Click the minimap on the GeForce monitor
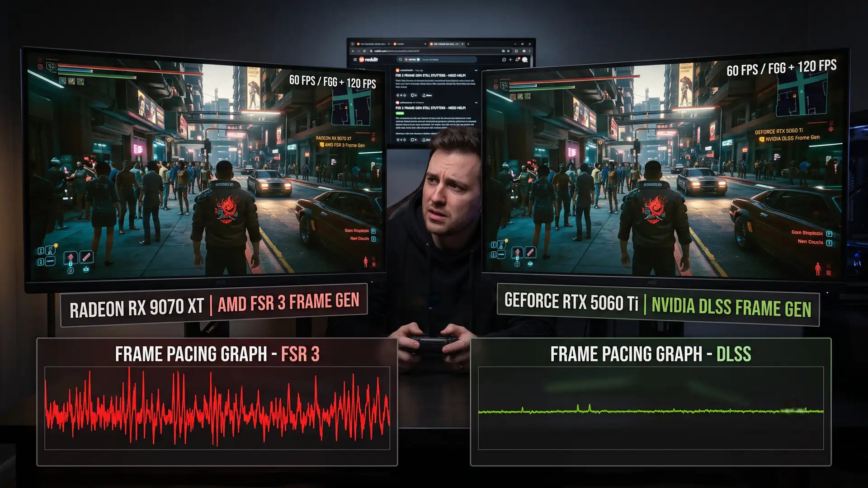This screenshot has width=868, height=488. [802, 93]
